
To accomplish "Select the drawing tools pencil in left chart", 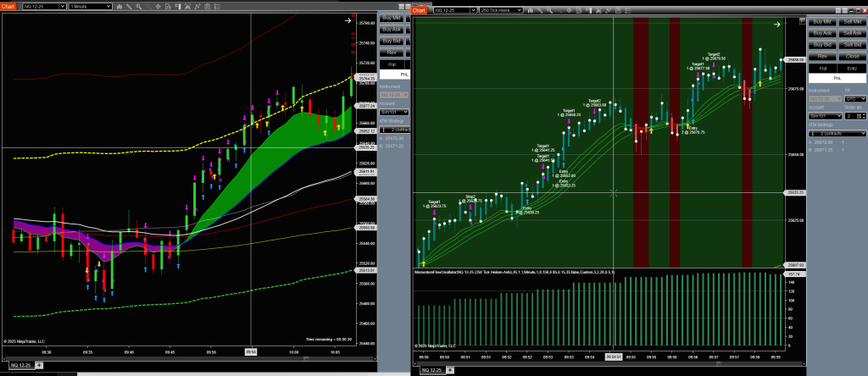I will [126, 6].
